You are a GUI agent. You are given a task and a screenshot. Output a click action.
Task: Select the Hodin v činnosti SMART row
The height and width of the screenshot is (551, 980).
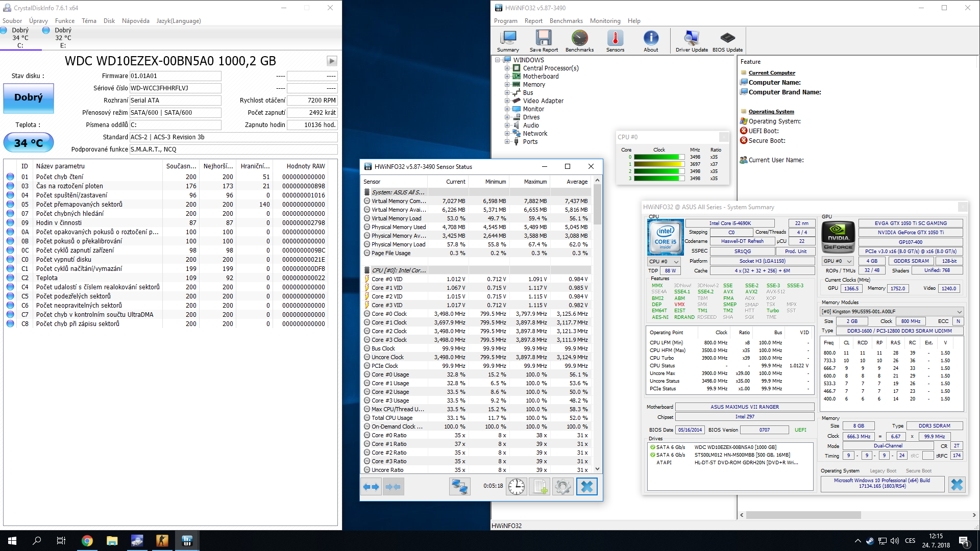pyautogui.click(x=165, y=223)
